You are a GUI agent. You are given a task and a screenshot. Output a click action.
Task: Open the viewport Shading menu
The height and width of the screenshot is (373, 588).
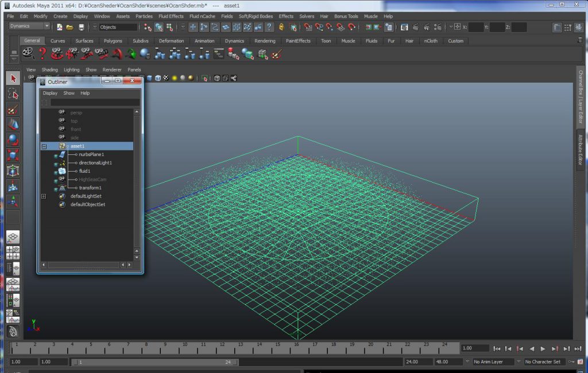[x=49, y=70]
